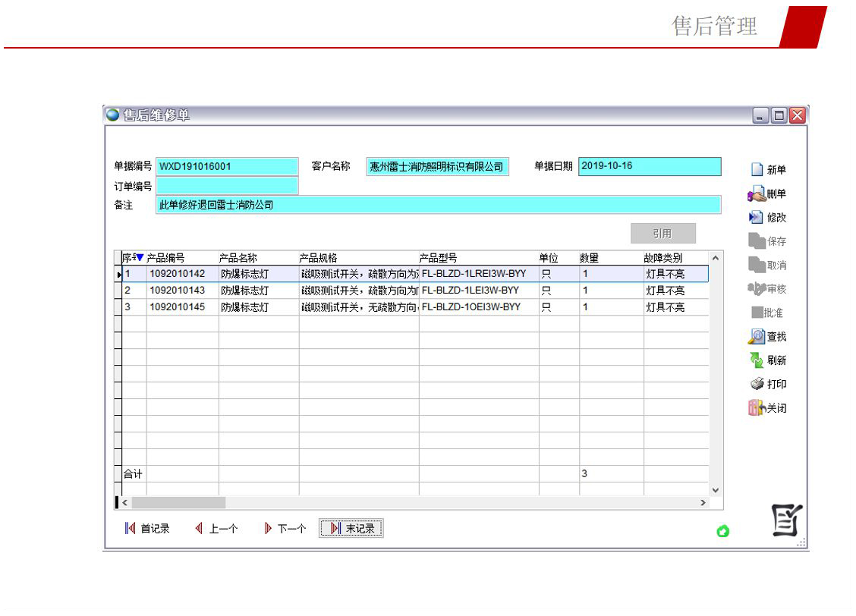Open the 查找 (find) tool
This screenshot has width=856, height=616.
point(757,337)
